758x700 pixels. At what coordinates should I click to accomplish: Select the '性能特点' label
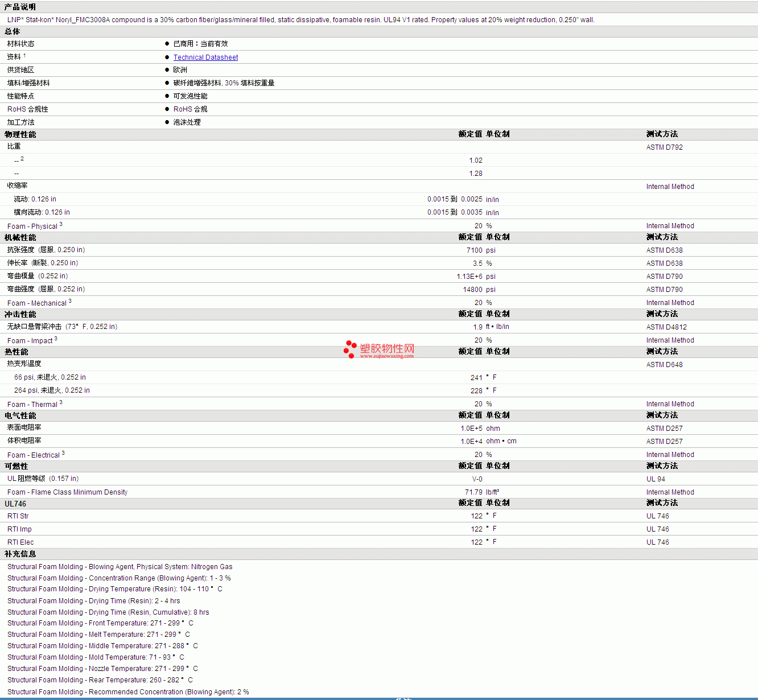coord(21,96)
